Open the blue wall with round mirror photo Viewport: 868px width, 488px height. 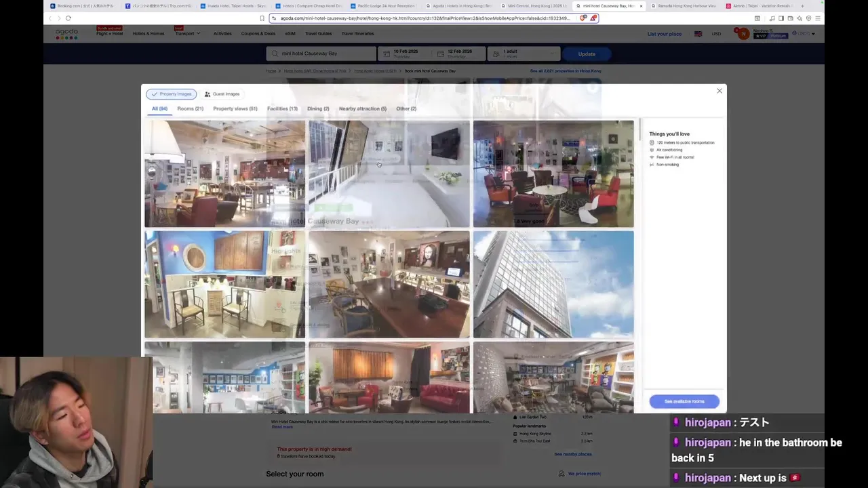point(224,284)
